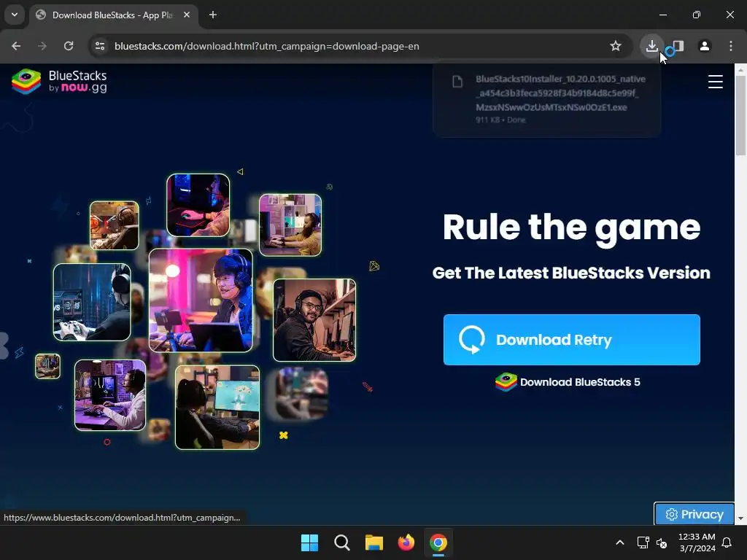The image size is (747, 560).
Task: Click the scrollbar down arrow
Action: pyautogui.click(x=740, y=518)
